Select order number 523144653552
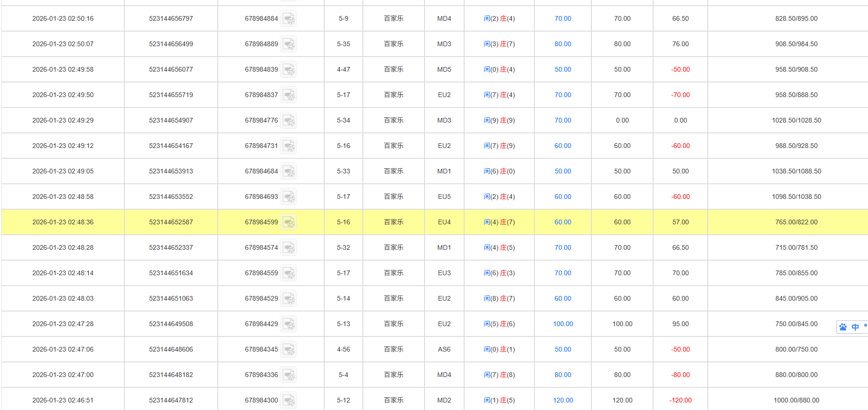Screen dimensions: 868x410 [x=171, y=197]
